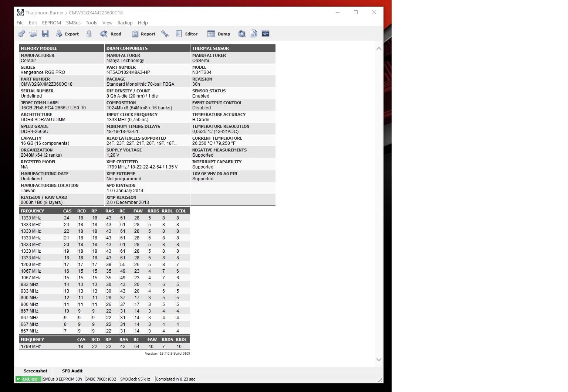Click the N34TS04 thermal sensor model
568x392 pixels.
pyautogui.click(x=202, y=72)
